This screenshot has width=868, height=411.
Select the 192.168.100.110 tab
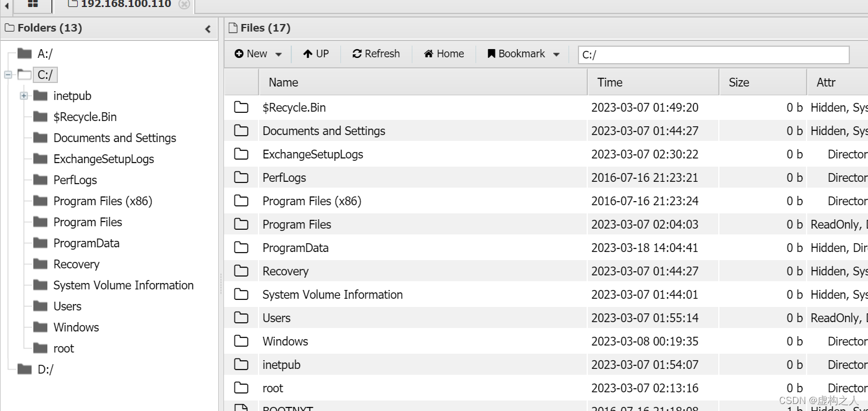[x=120, y=4]
